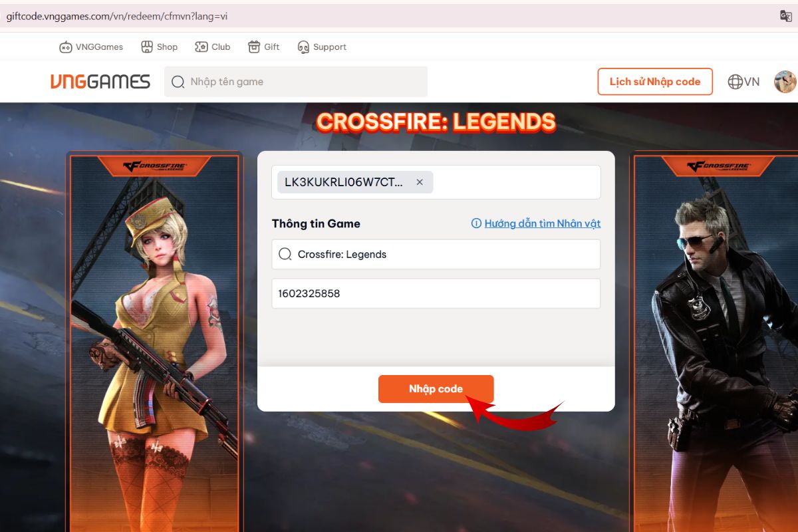Click the male agent character card
The image size is (798, 532).
click(714, 342)
